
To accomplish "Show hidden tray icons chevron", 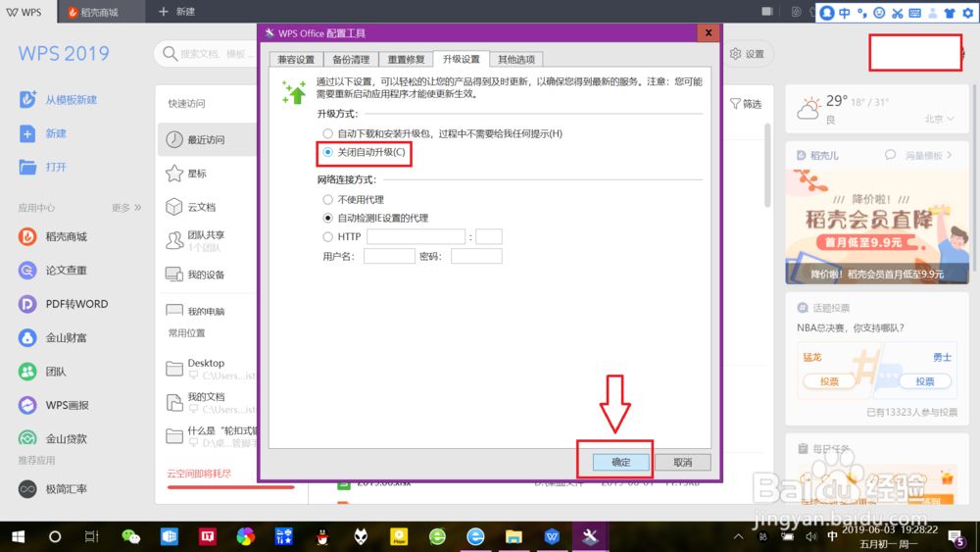I will (x=738, y=536).
